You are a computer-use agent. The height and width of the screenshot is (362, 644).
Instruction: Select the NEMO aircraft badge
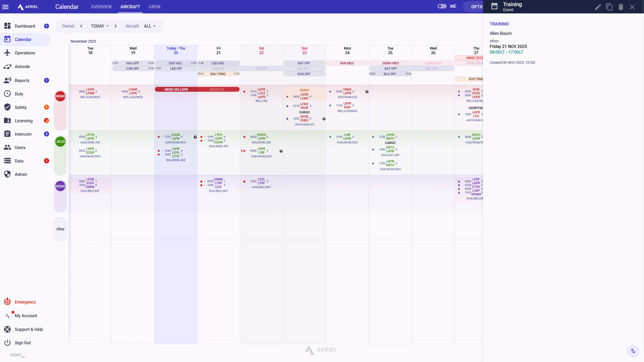60,96
